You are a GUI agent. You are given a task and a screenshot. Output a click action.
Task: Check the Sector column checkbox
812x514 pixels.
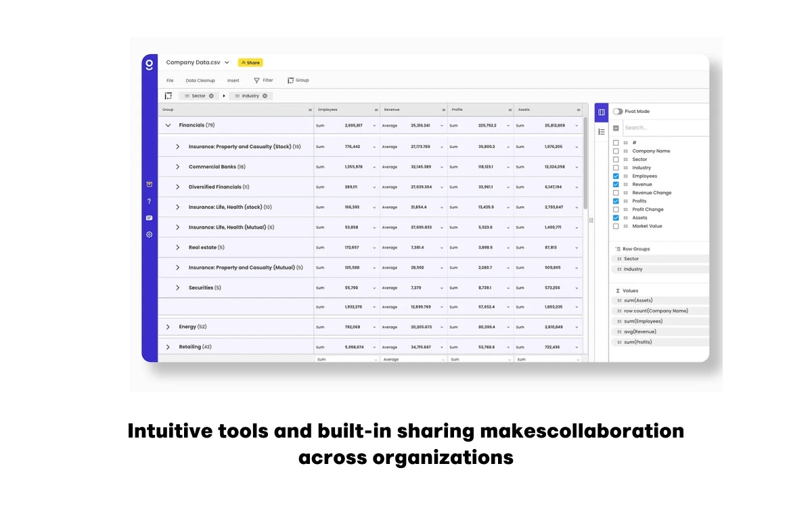pyautogui.click(x=616, y=160)
